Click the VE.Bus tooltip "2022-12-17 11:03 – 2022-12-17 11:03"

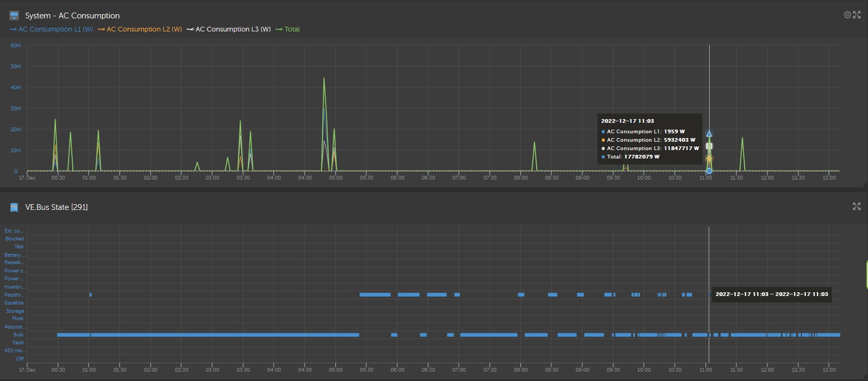pyautogui.click(x=772, y=294)
